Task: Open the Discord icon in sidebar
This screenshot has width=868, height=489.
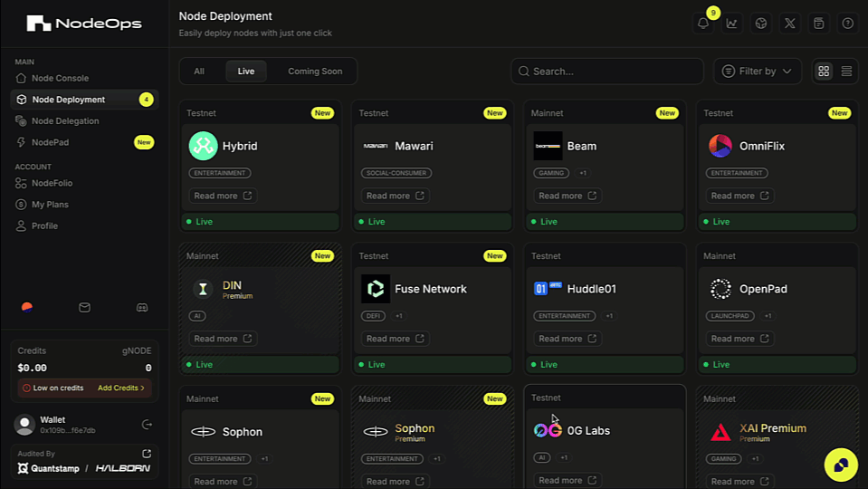Action: pyautogui.click(x=142, y=308)
